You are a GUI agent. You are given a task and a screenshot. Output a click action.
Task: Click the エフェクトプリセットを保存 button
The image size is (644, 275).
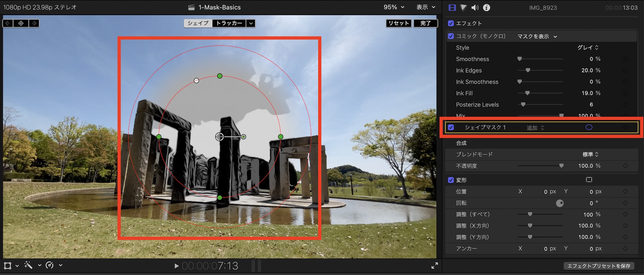click(599, 266)
